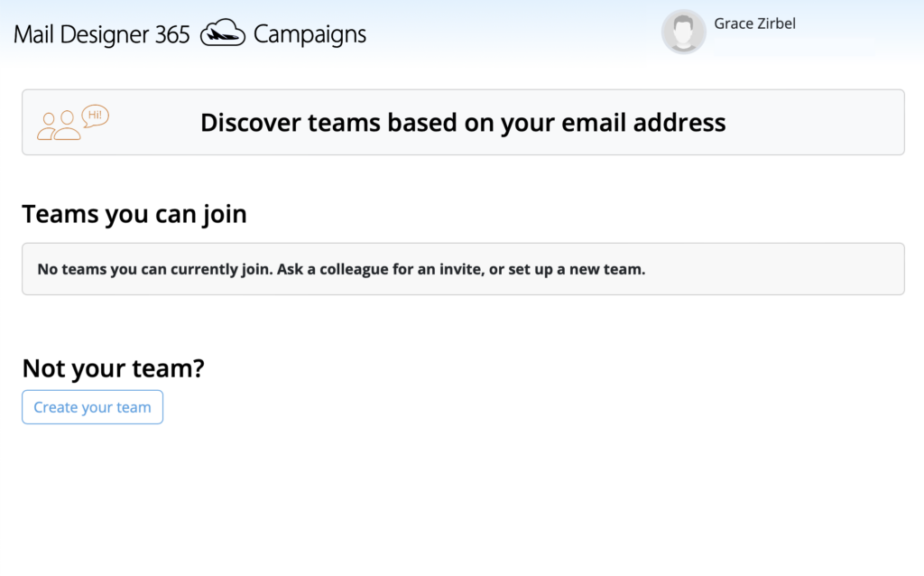Click the "365" in the app title
The image size is (924, 576).
coord(172,34)
